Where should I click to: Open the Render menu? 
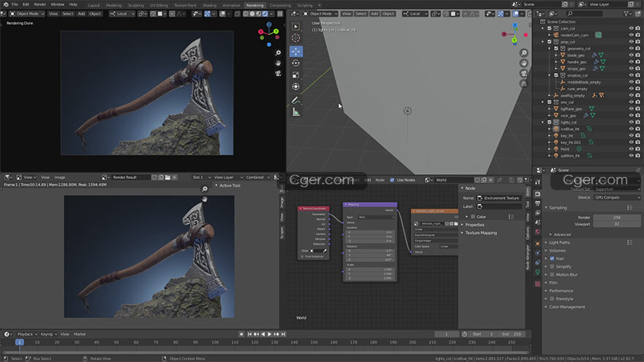40,4
